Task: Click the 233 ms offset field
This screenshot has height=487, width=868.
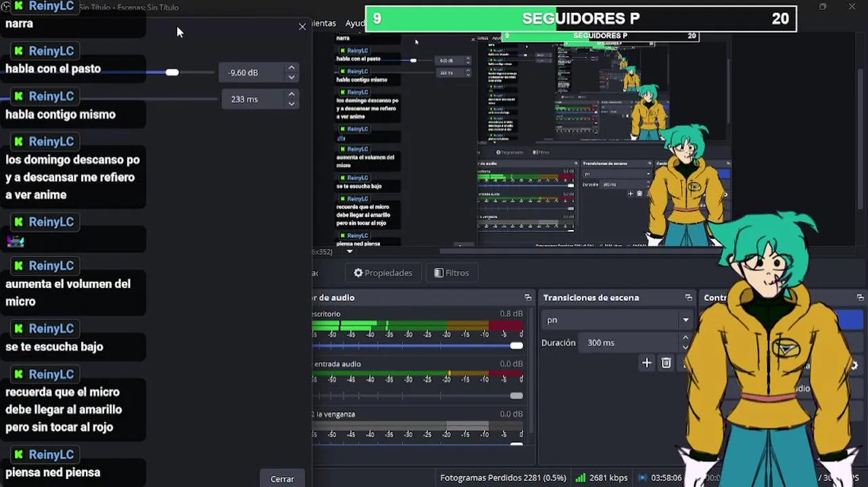Action: [253, 99]
